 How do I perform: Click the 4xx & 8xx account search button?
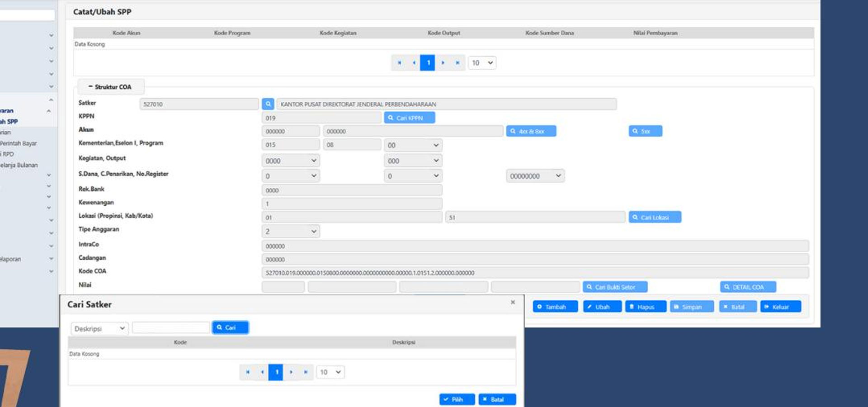531,131
